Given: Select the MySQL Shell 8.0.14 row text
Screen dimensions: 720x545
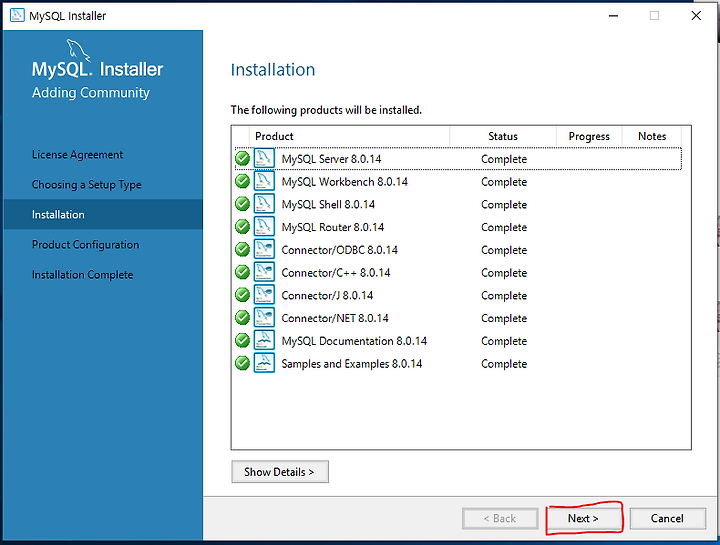Looking at the screenshot, I should click(328, 204).
